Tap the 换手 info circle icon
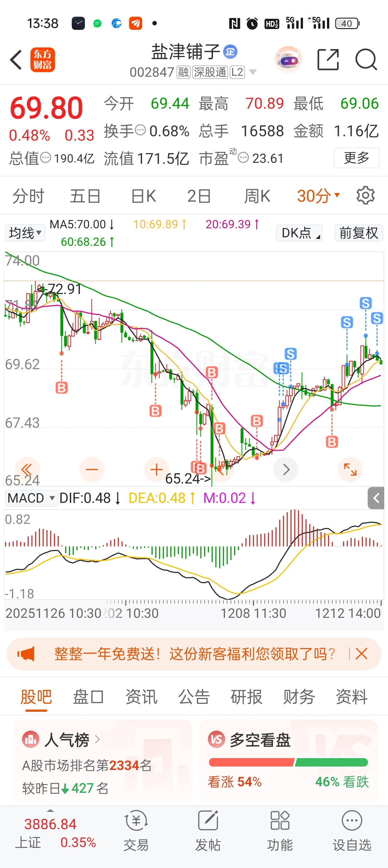 click(140, 130)
